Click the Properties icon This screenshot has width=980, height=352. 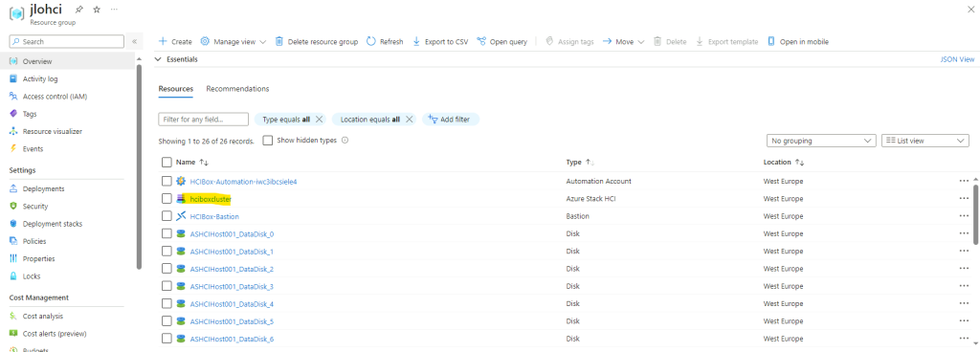coord(13,259)
